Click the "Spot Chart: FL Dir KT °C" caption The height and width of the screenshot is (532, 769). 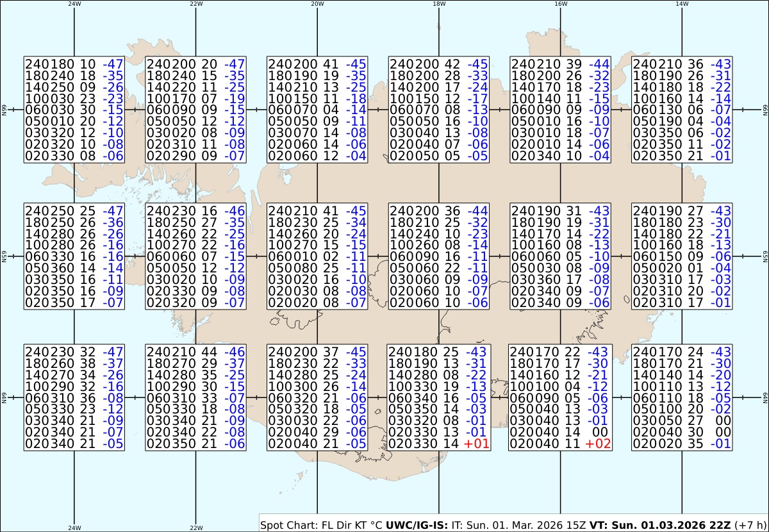pos(322,524)
